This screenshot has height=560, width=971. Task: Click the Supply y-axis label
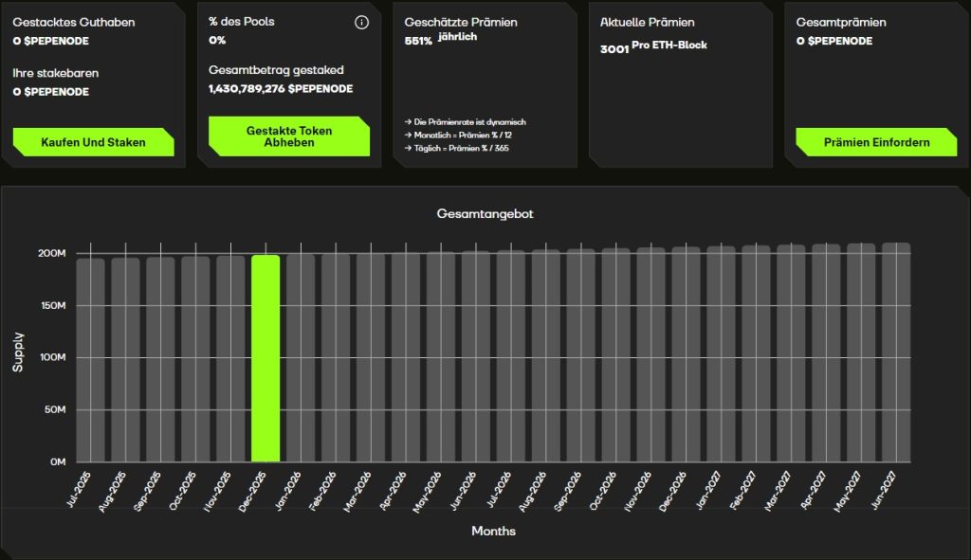pos(18,351)
